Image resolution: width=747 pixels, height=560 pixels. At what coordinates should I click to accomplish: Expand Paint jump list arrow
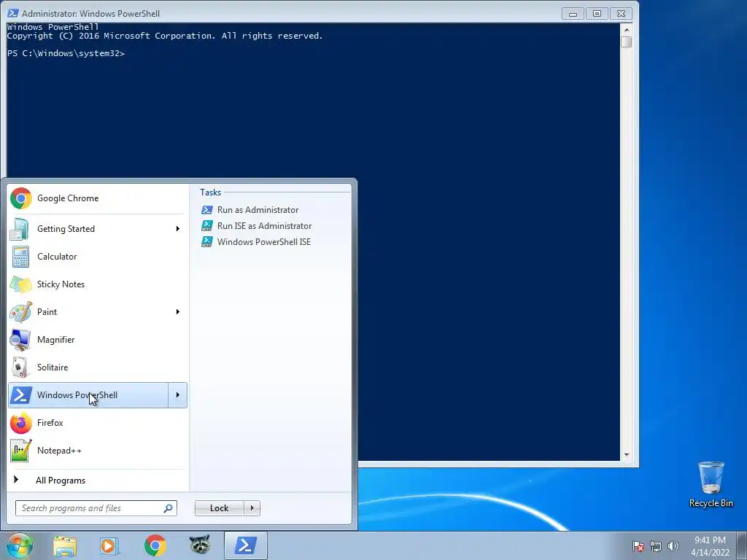click(178, 312)
